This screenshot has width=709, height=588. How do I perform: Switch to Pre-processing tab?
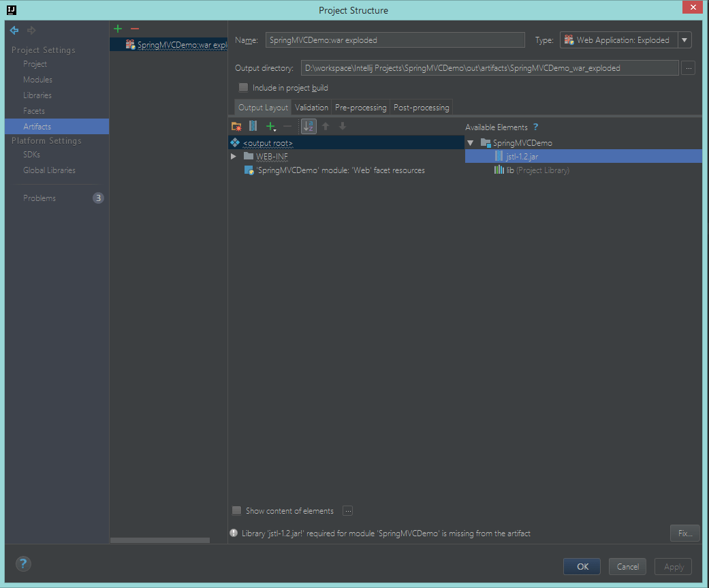361,108
